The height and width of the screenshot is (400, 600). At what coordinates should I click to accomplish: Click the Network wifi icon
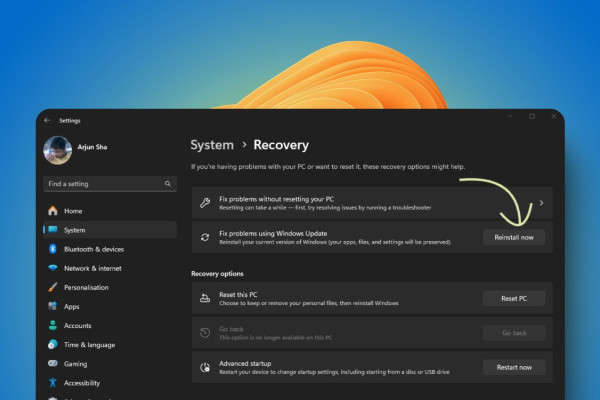(x=53, y=268)
